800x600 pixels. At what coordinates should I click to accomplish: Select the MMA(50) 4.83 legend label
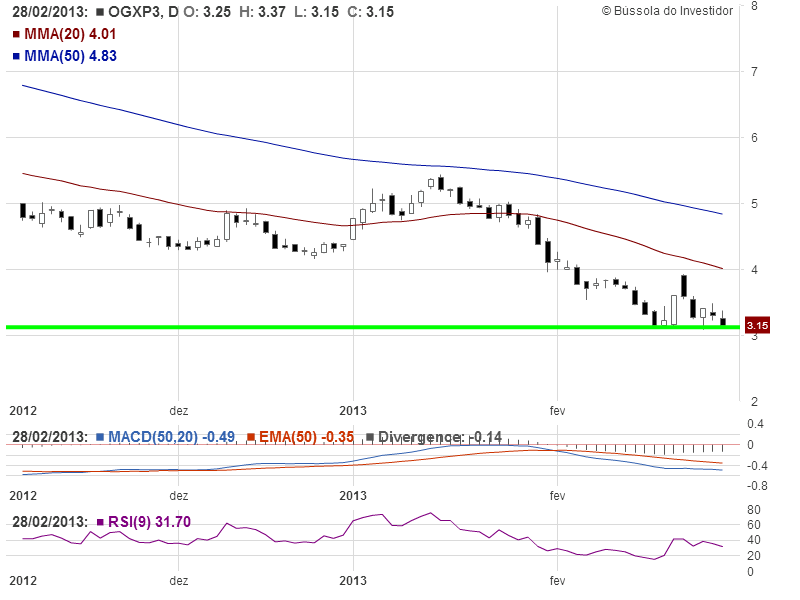(70, 56)
